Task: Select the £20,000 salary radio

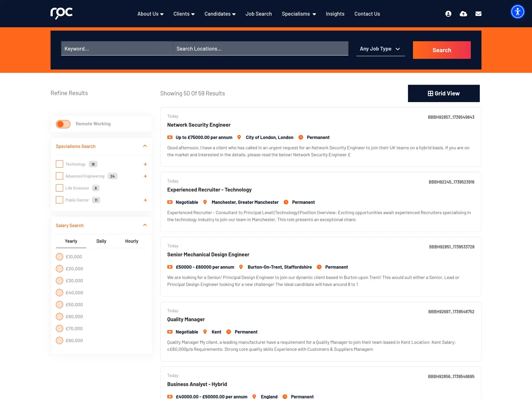Action: [x=60, y=269]
